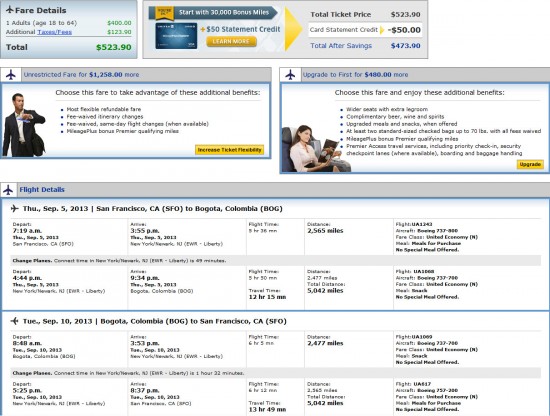Image resolution: width=550 pixels, height=416 pixels.
Task: Select the Upgrade to First for $480.00 more header
Action: pos(355,75)
